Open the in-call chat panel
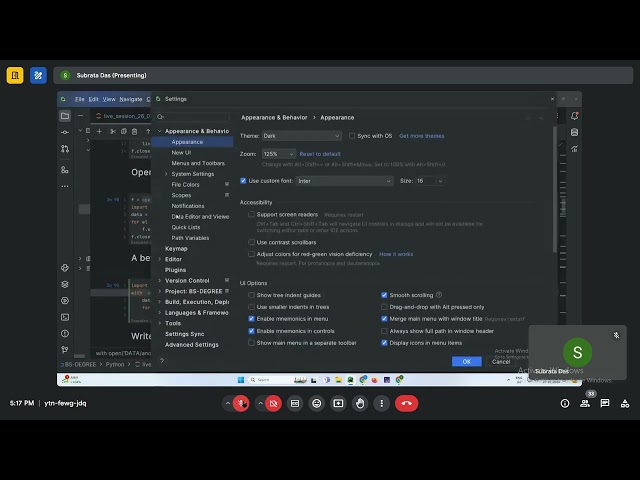This screenshot has width=640, height=480. point(605,403)
